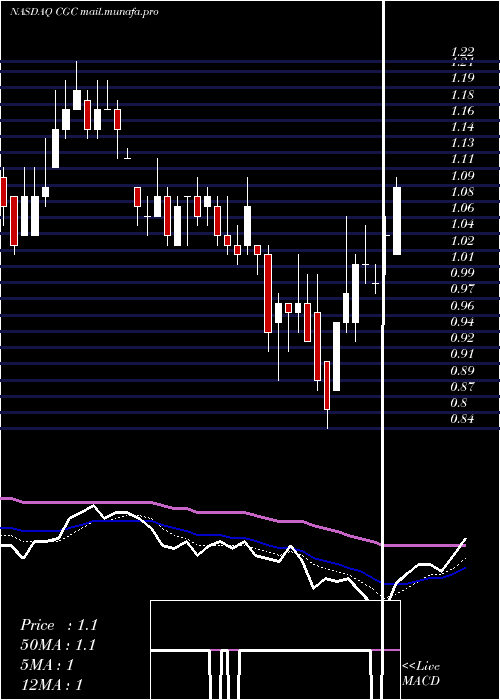
Task: Select the 1.14 price axis label
Action: (x=462, y=127)
